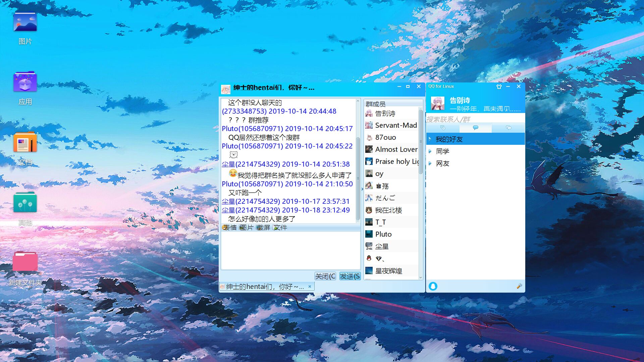Open the 新建文件夹 desktop folder

25,268
